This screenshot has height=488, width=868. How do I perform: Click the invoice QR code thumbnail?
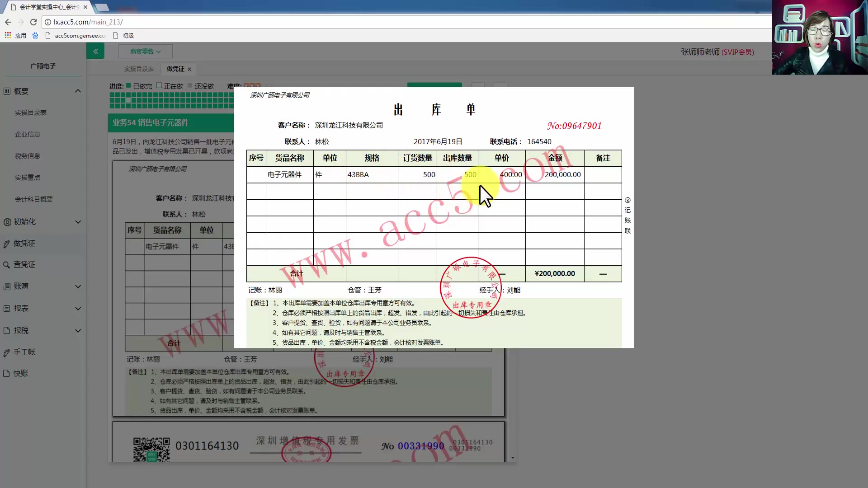[151, 449]
